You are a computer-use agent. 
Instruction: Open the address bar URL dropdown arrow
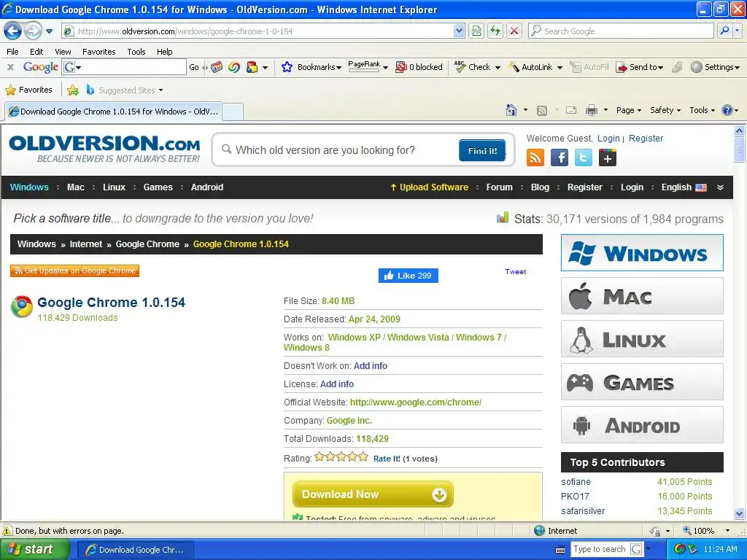(459, 31)
